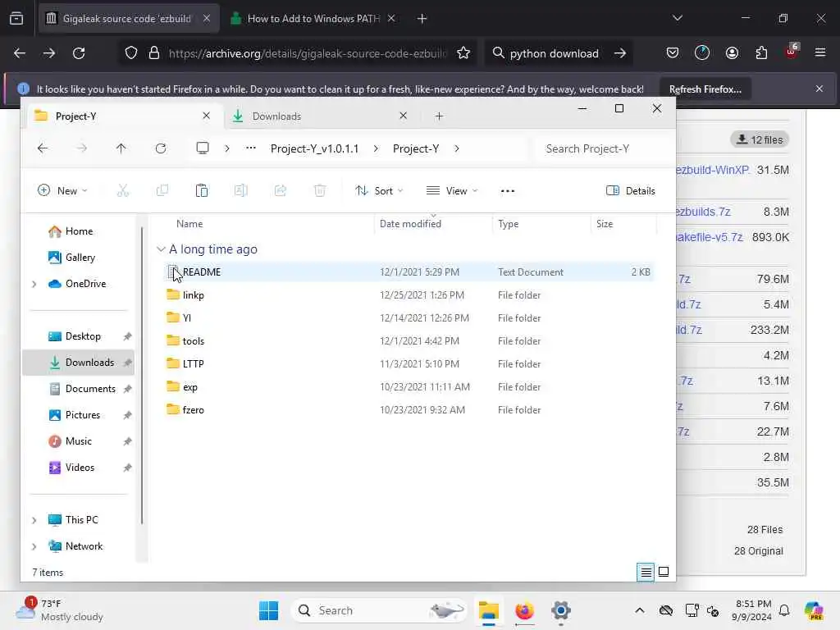Collapse the 'A long time ago' group
This screenshot has width=840, height=630.
tap(161, 249)
